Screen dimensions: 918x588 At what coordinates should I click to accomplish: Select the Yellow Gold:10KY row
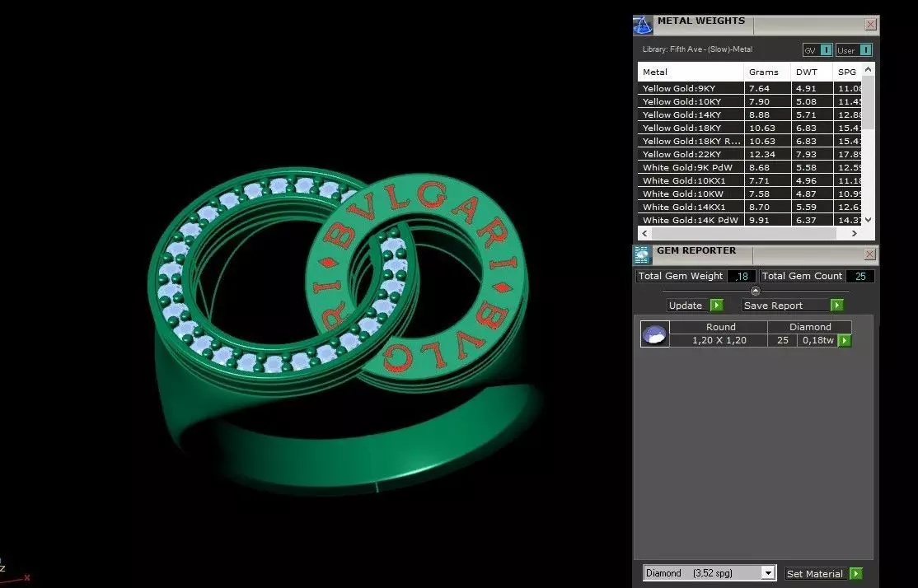click(x=751, y=101)
